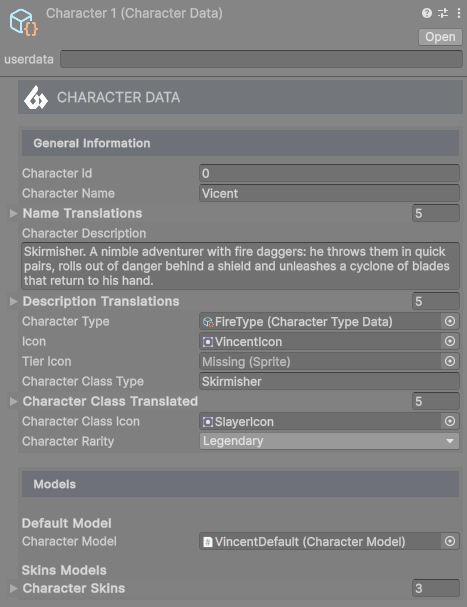Click the Character Data header logo icon
The height and width of the screenshot is (607, 467).
pyautogui.click(x=36, y=97)
